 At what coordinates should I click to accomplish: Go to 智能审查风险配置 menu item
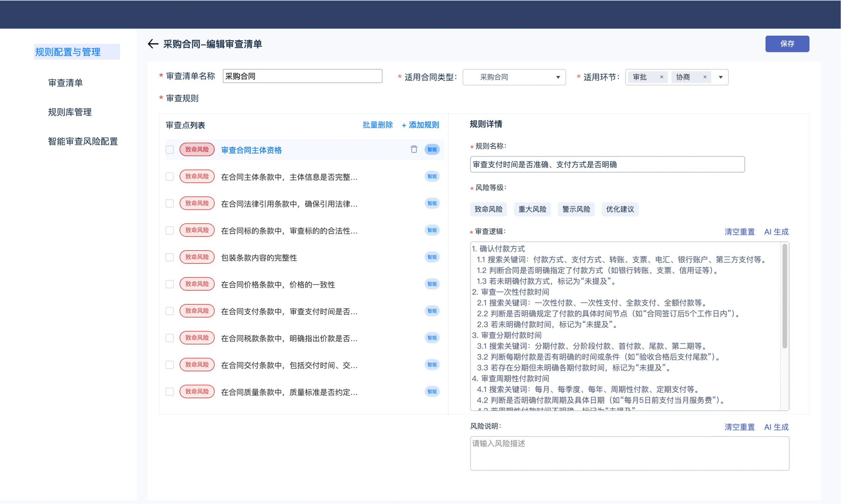pyautogui.click(x=82, y=141)
